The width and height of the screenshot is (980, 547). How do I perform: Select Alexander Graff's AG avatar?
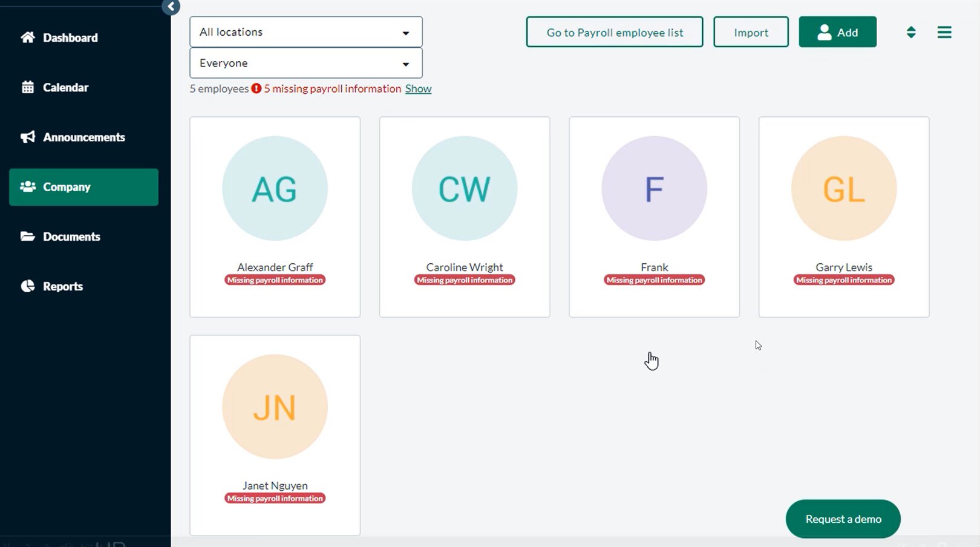click(x=275, y=188)
